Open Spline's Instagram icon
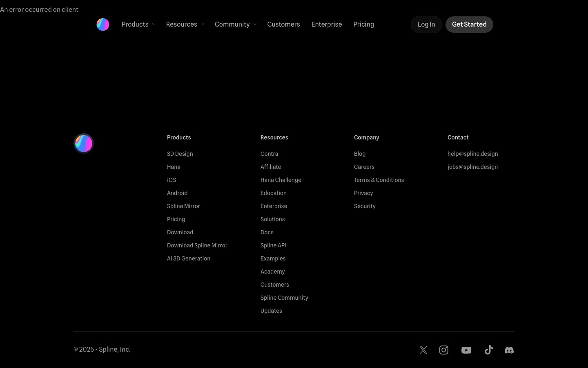 click(444, 350)
